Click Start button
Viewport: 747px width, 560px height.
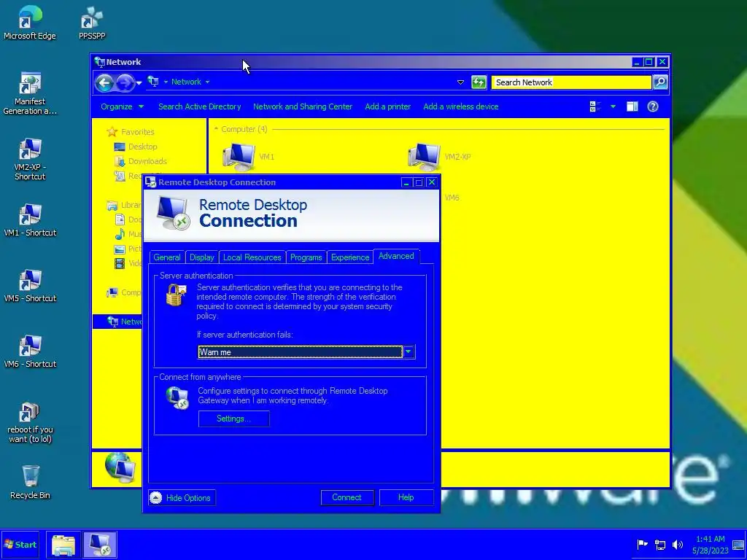pos(20,545)
